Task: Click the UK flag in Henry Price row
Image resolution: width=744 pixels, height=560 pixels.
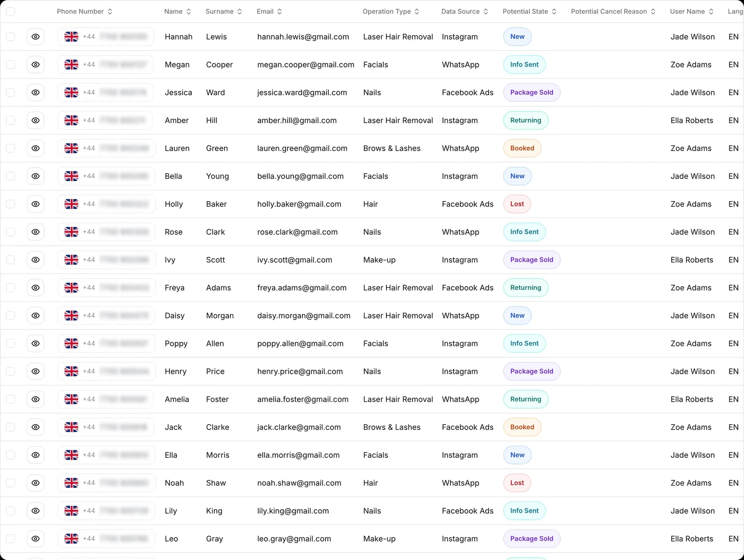Action: coord(71,371)
